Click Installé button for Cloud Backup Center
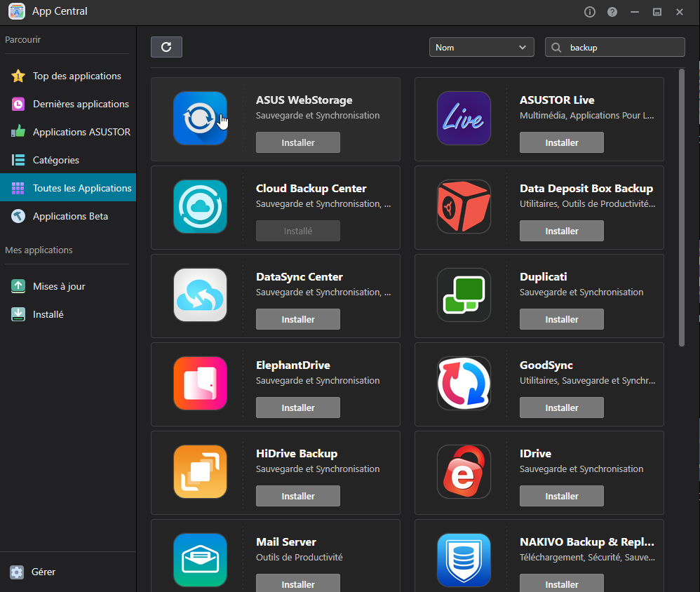 (x=298, y=231)
